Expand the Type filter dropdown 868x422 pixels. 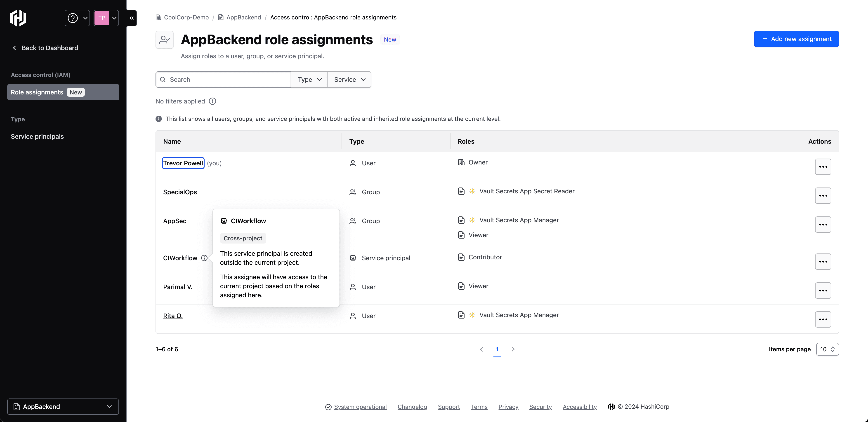309,80
